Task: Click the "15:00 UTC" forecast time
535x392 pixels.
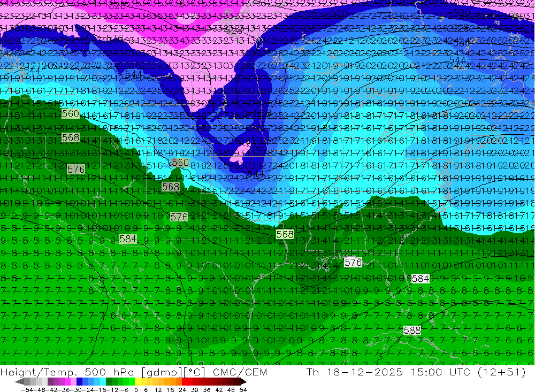Action: pyautogui.click(x=440, y=372)
